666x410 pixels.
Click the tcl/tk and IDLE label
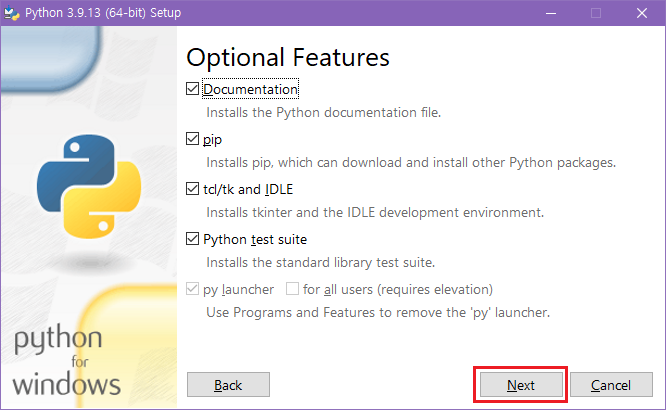pos(248,189)
